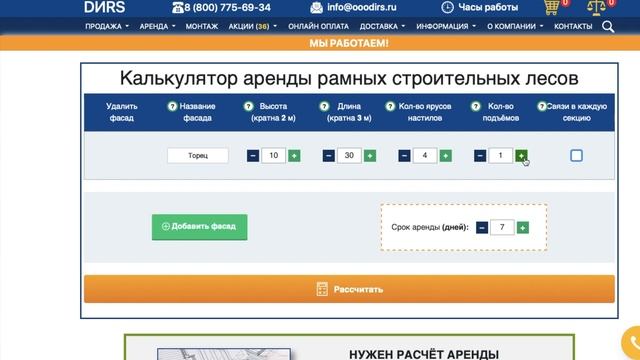Click the orange phone callback icon

click(631, 343)
